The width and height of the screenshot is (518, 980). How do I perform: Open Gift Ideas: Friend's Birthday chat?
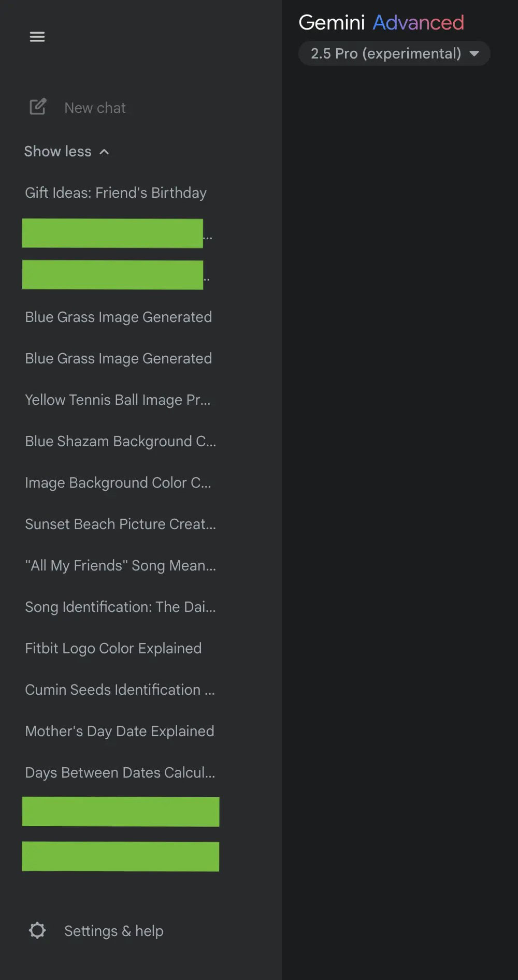pos(116,193)
